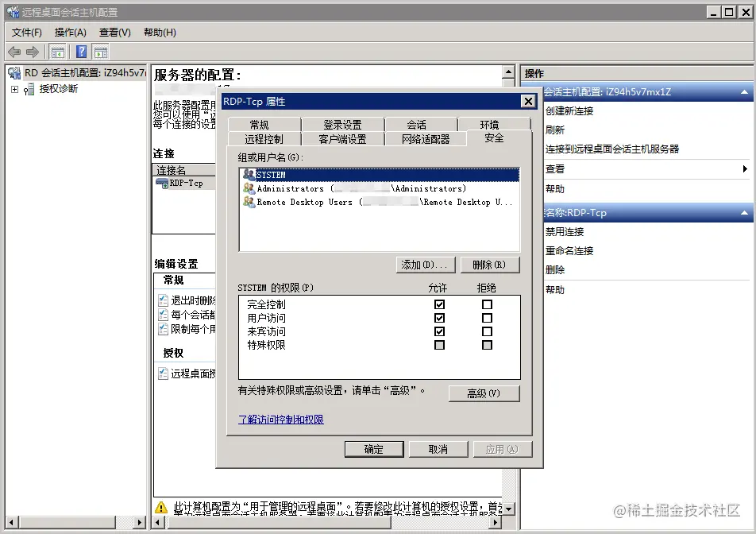Uncheck 允许 for 用户访问
This screenshot has height=534, width=756.
point(439,317)
